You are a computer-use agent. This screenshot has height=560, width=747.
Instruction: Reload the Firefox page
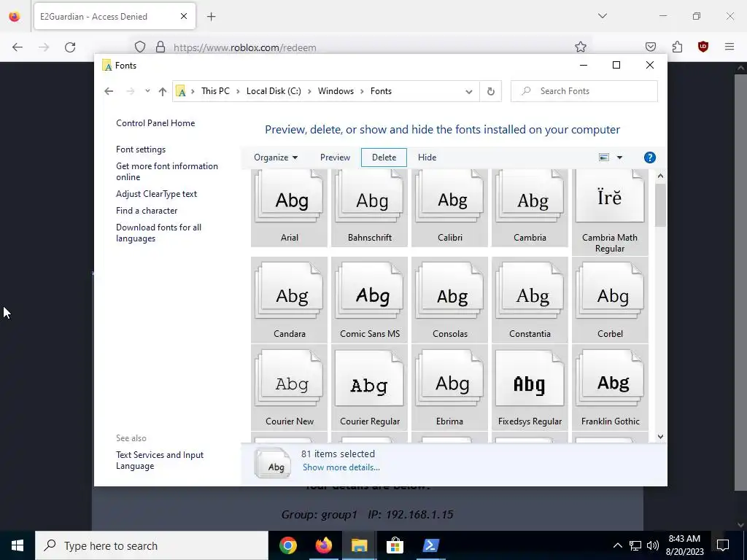click(70, 47)
